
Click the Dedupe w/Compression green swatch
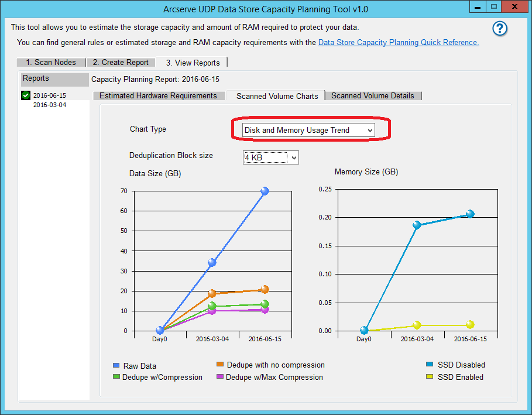click(116, 376)
